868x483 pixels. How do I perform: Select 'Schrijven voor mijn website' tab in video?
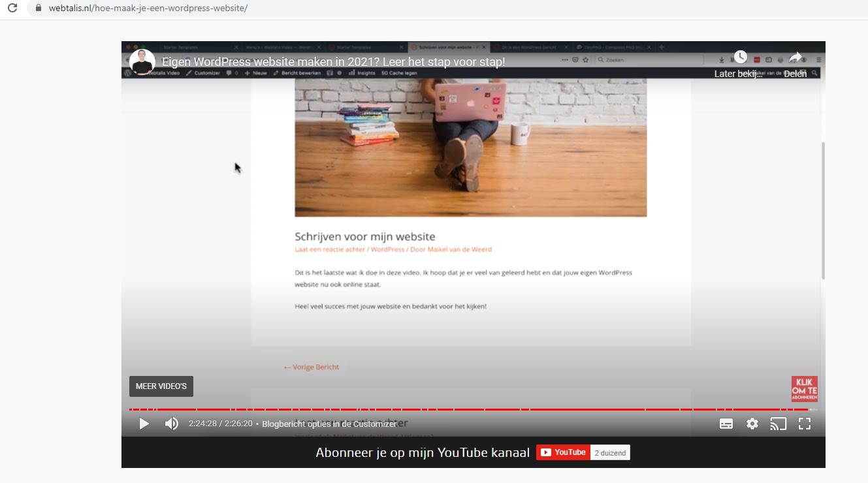click(x=449, y=47)
